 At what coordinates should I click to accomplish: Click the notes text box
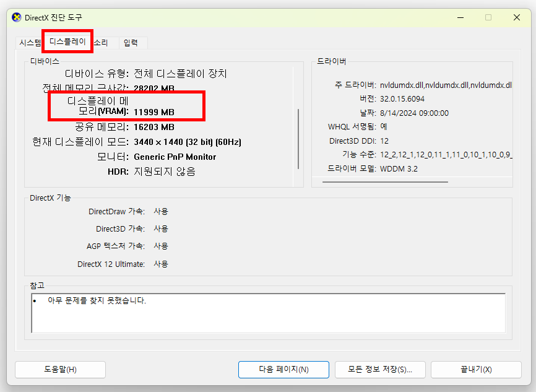pyautogui.click(x=269, y=313)
